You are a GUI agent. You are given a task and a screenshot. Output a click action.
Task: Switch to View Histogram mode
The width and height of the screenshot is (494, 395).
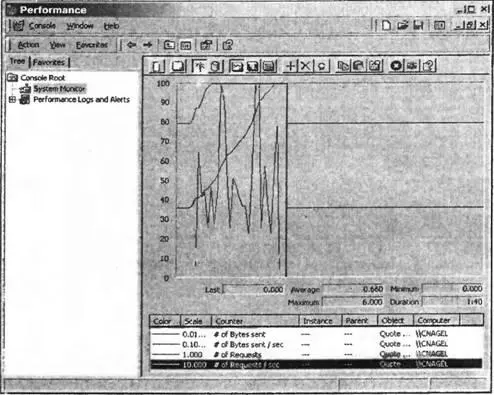point(252,66)
